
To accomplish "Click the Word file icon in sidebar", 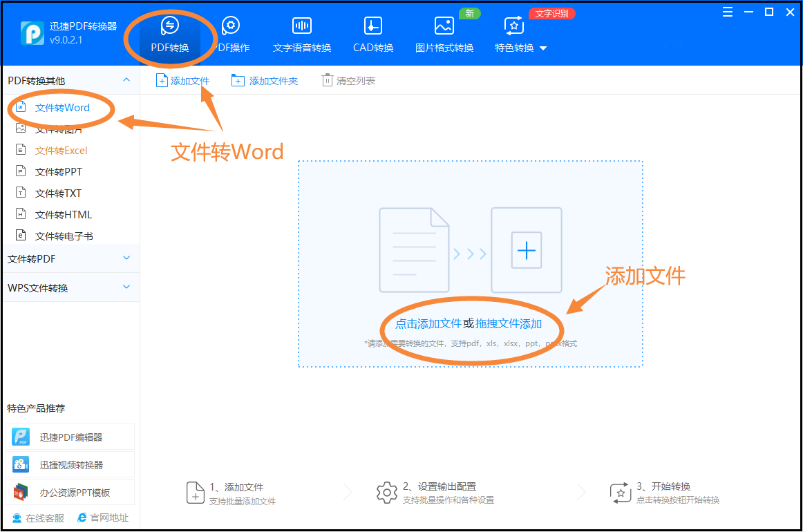I will click(21, 107).
